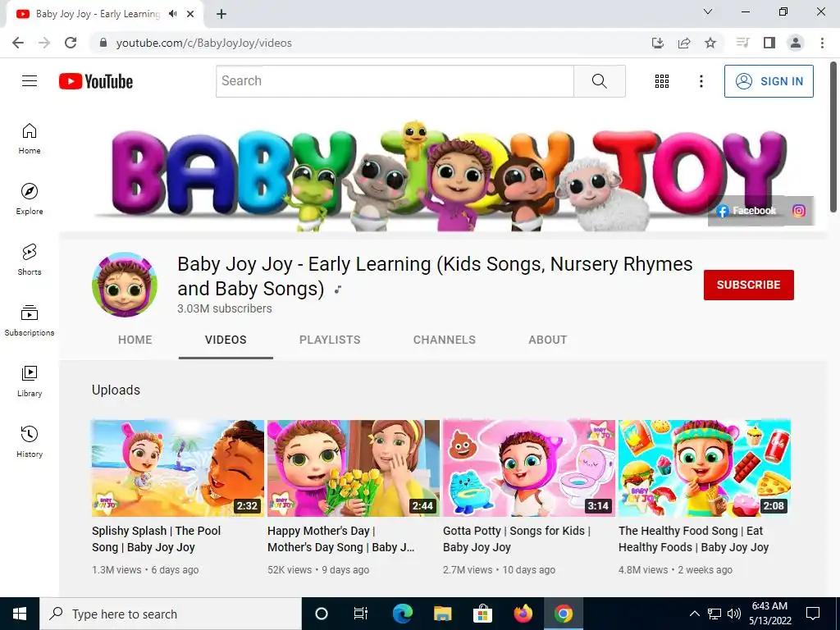Viewport: 840px width, 630px height.
Task: Open the tab search chevron
Action: coord(708,11)
